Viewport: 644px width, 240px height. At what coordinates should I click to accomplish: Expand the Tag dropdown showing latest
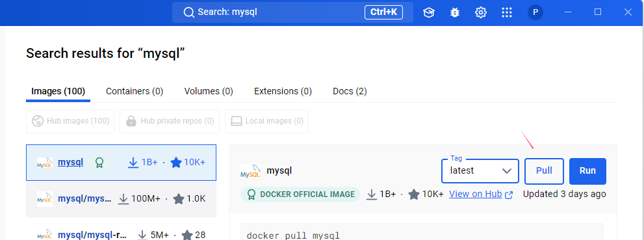click(480, 170)
